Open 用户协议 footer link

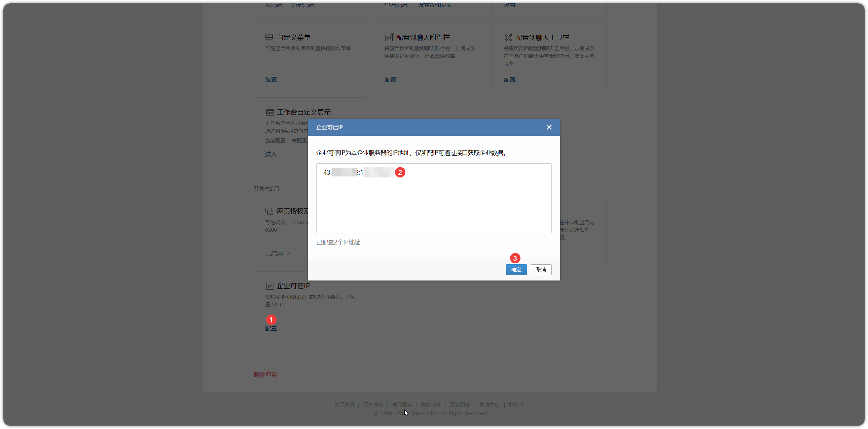373,404
